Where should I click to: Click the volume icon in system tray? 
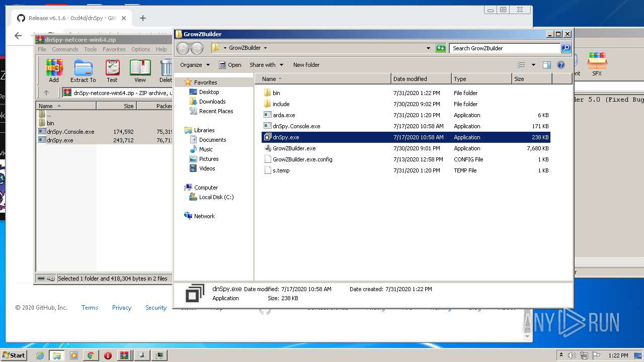[572, 355]
